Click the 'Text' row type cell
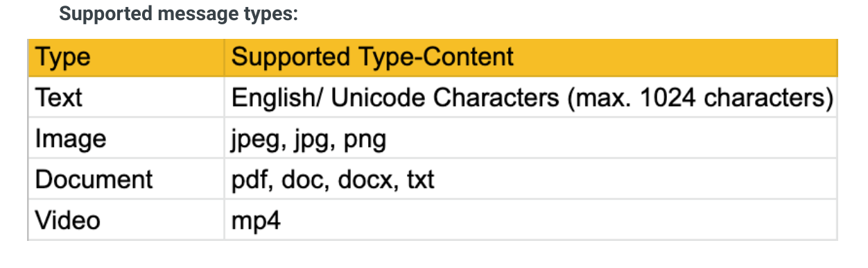This screenshot has height=268, width=868. (x=126, y=98)
